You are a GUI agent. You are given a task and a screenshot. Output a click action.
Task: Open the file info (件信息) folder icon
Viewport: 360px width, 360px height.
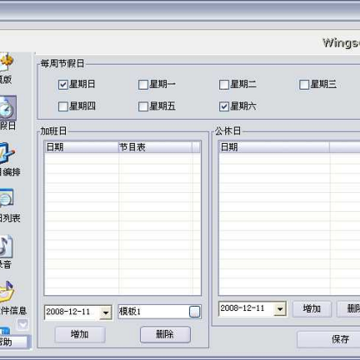coord(7,292)
